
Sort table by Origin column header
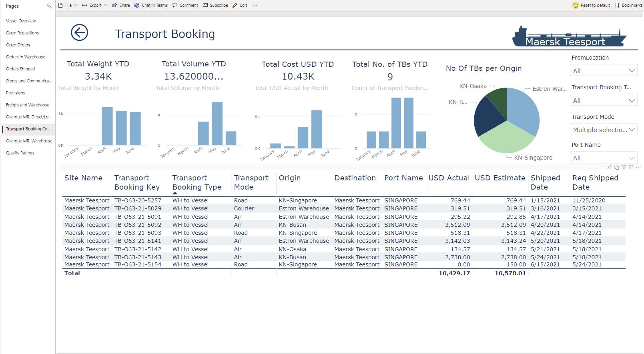[290, 178]
